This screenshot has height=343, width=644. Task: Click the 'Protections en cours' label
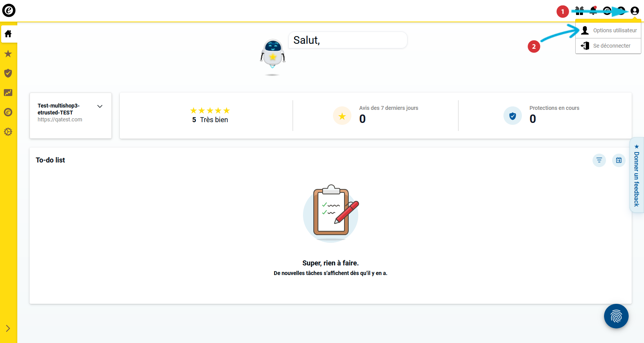click(554, 108)
